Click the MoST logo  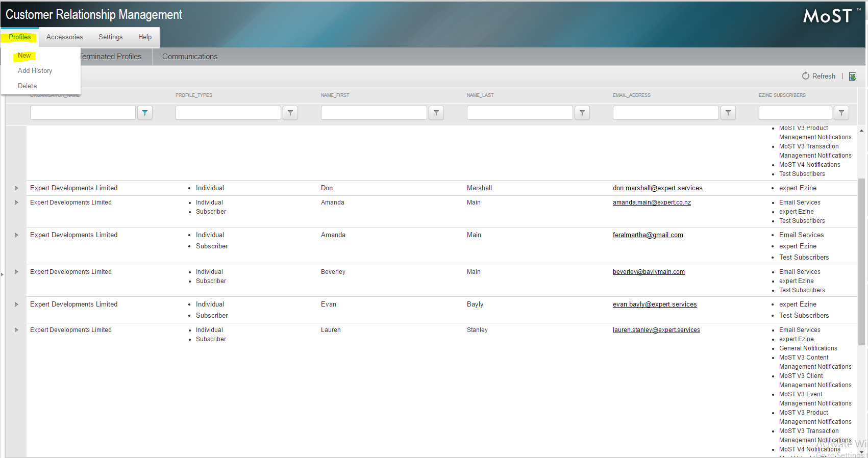coord(831,16)
